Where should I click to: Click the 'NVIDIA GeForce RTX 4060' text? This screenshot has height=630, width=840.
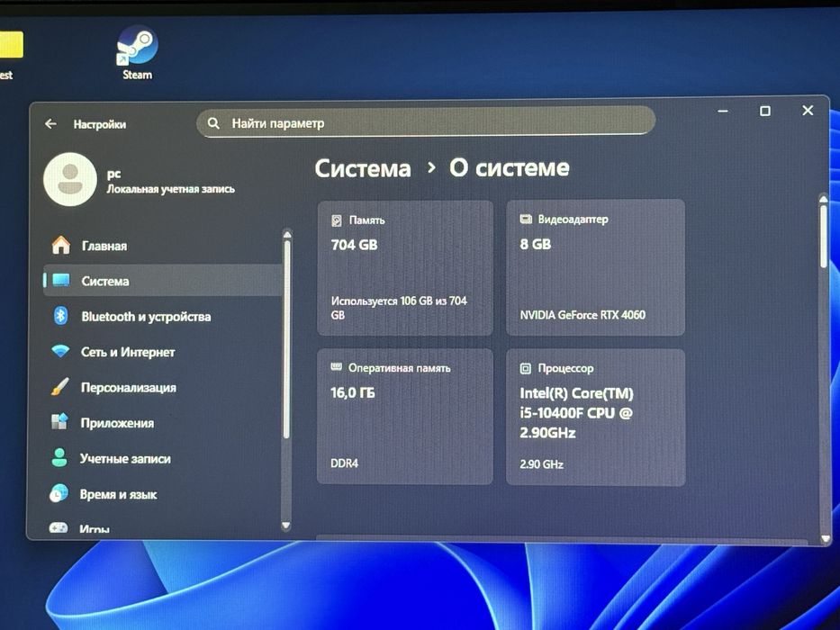(583, 315)
